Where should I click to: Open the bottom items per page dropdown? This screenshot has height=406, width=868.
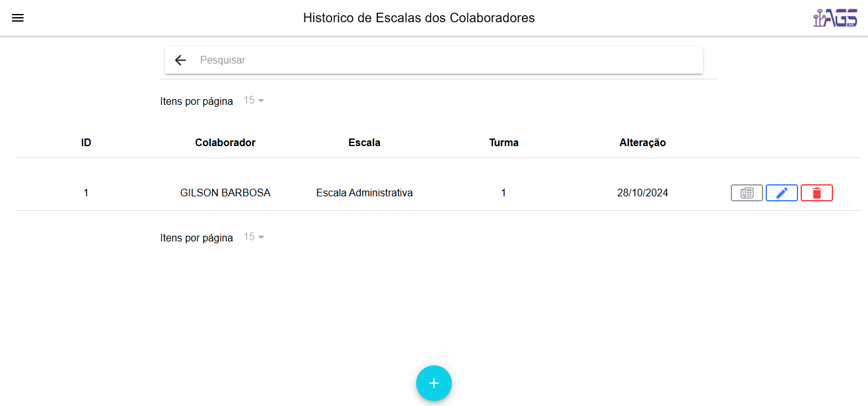254,237
